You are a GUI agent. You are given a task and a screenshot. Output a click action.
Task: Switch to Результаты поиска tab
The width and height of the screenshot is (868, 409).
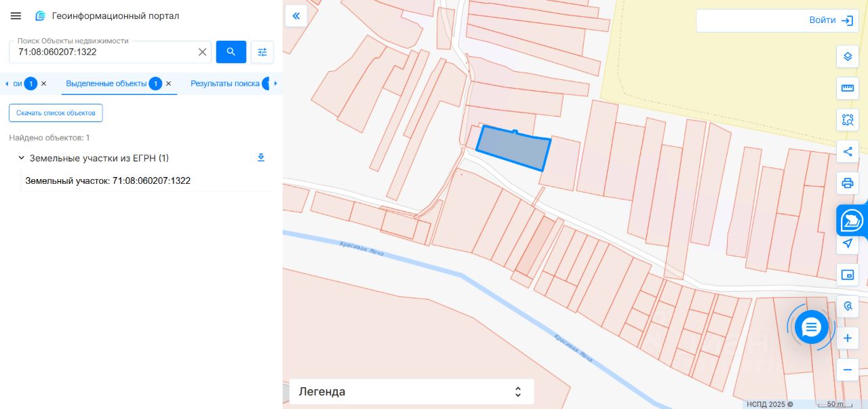coord(225,83)
